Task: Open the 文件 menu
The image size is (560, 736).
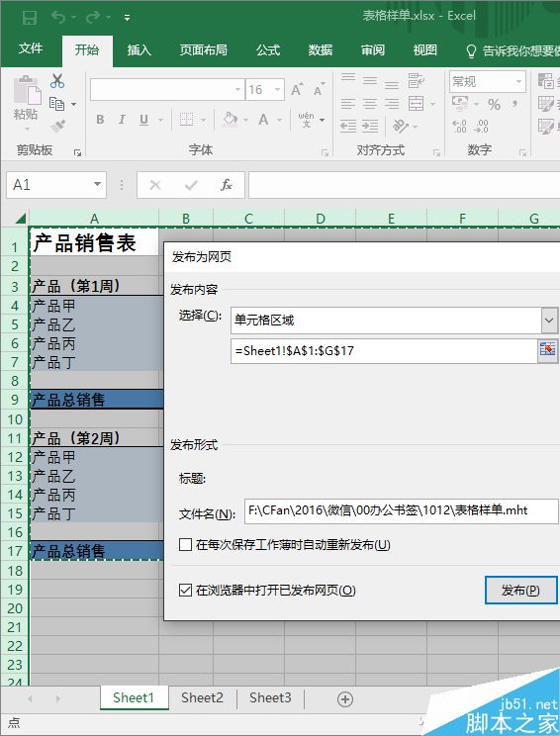Action: pos(31,48)
